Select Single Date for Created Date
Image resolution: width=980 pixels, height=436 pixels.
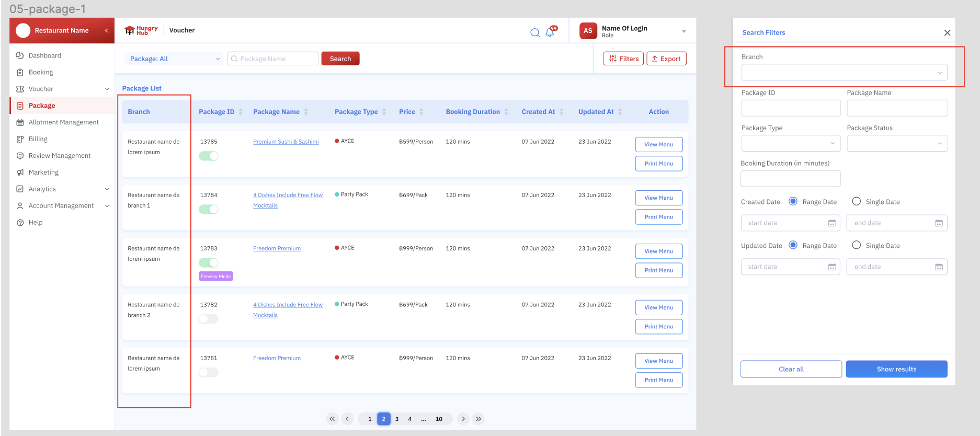(x=856, y=201)
